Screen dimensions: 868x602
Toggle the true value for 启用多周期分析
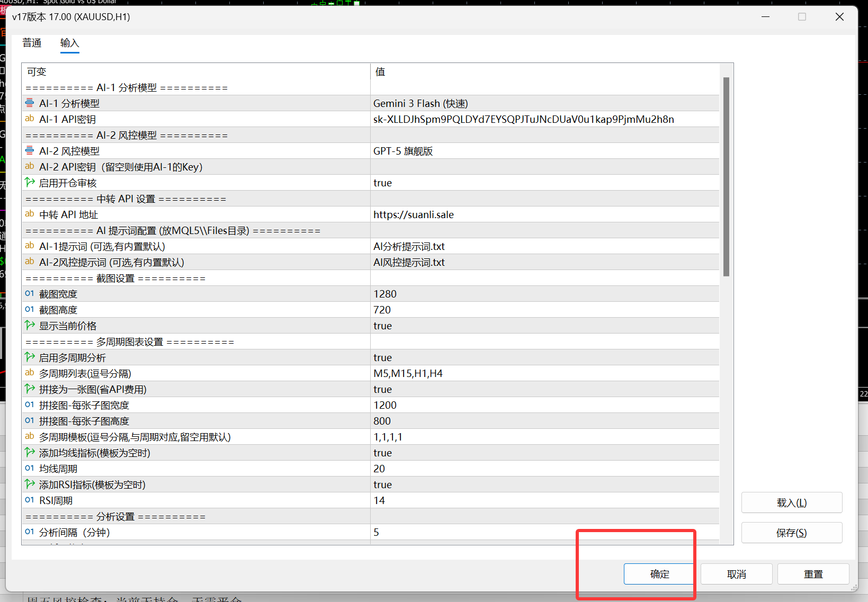[382, 357]
